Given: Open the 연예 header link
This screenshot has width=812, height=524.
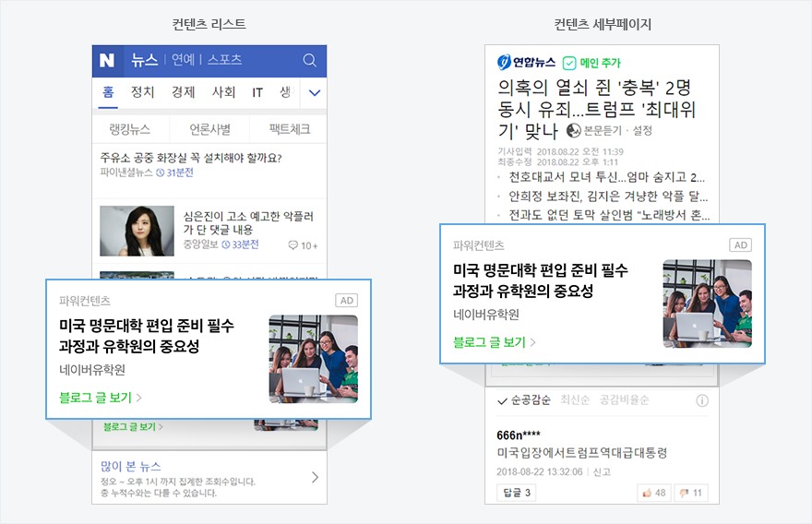Looking at the screenshot, I should (x=183, y=60).
